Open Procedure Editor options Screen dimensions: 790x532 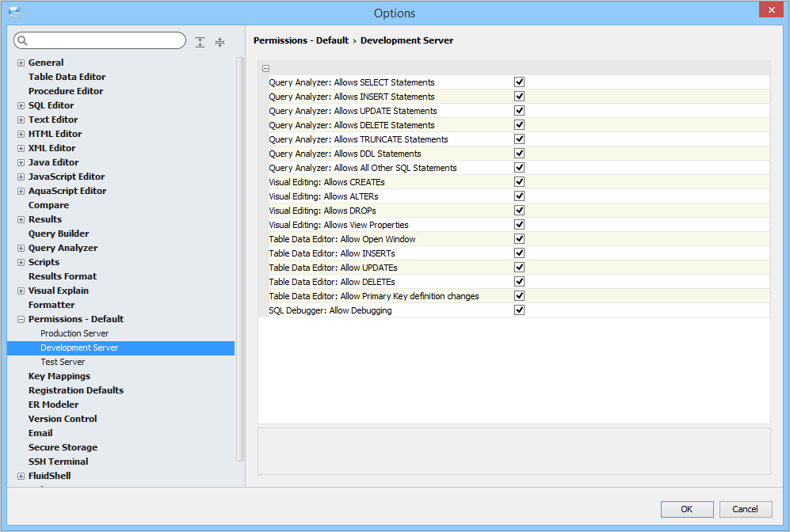66,91
